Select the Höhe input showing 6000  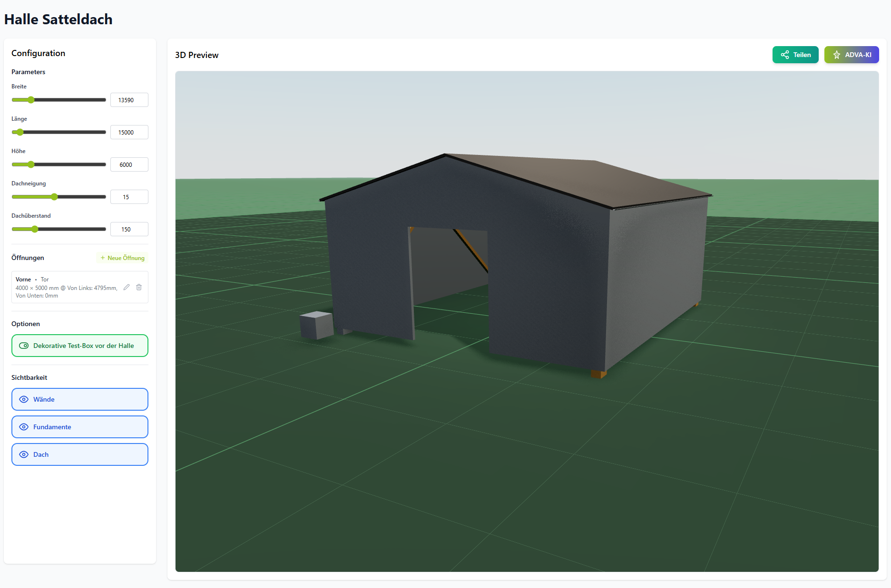click(x=129, y=164)
